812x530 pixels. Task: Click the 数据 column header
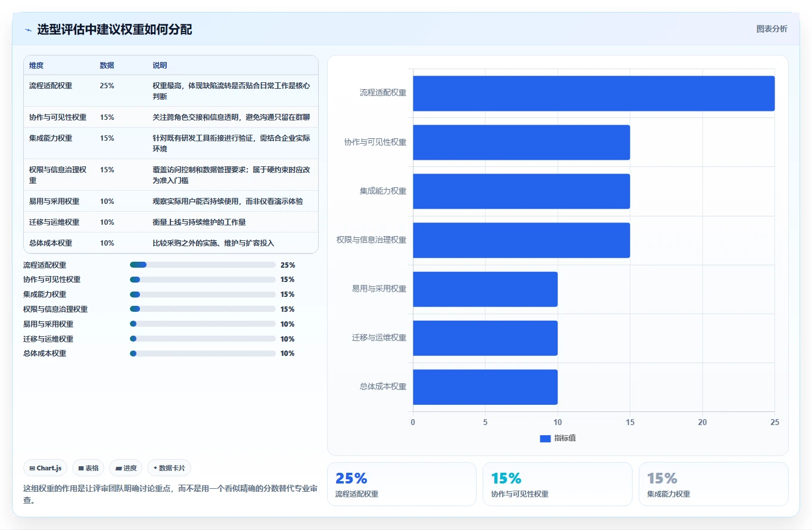[107, 66]
